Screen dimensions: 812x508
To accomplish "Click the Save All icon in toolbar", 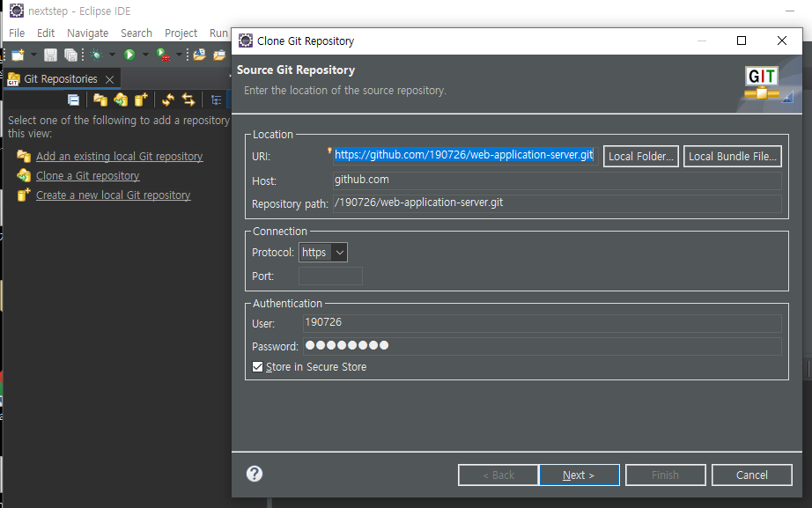I will click(70, 55).
